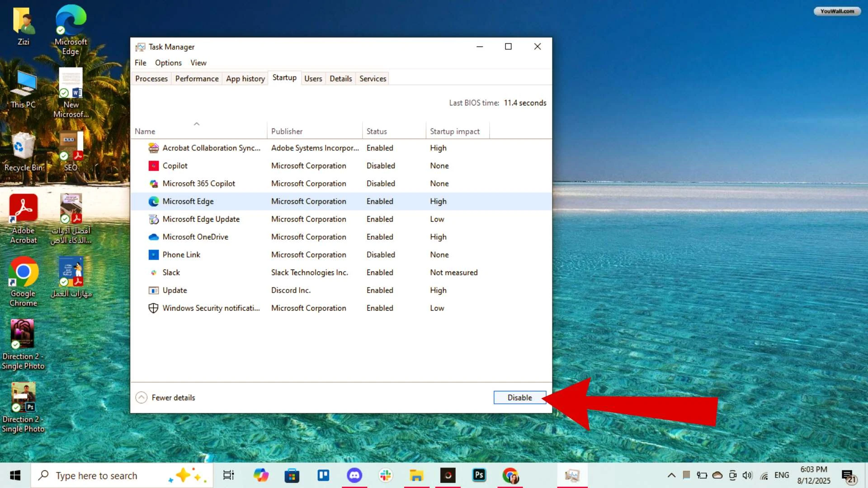Open the notification center icon
This screenshot has width=868, height=488.
[849, 476]
